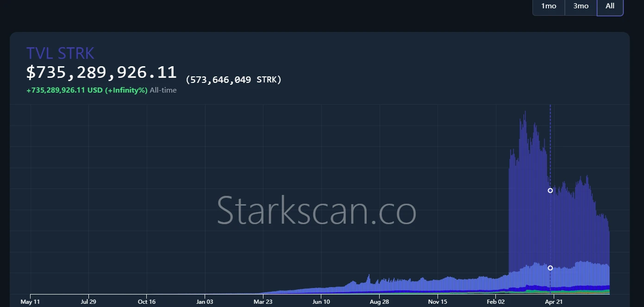Click the Feb 02 axis label
Screen dimensions: 644x307
[495, 301]
